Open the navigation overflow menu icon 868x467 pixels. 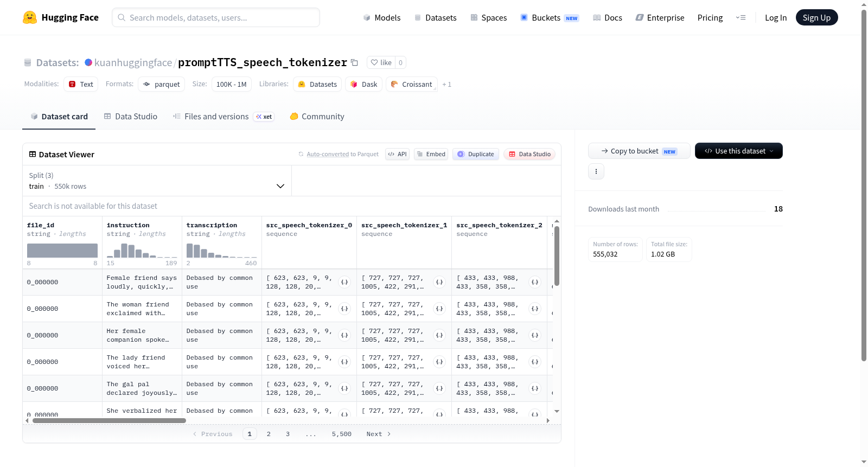(741, 17)
